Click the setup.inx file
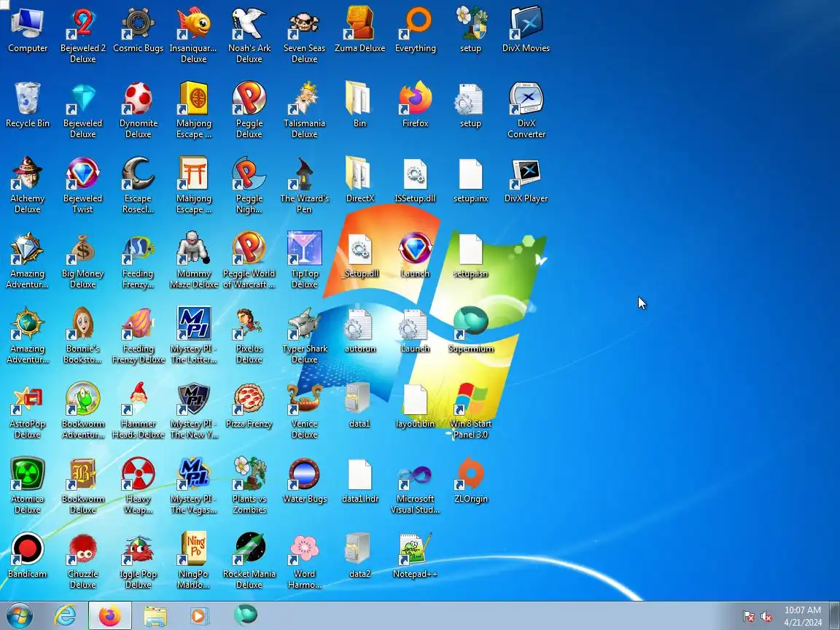This screenshot has height=630, width=840. click(470, 174)
